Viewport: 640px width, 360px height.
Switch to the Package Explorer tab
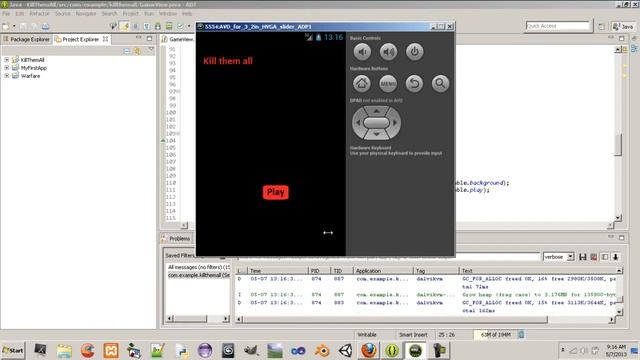27,39
